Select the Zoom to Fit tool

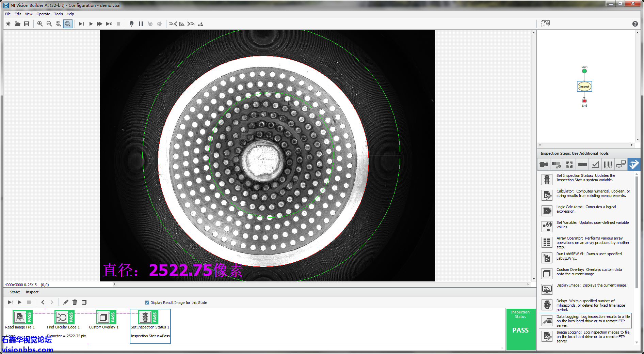68,24
